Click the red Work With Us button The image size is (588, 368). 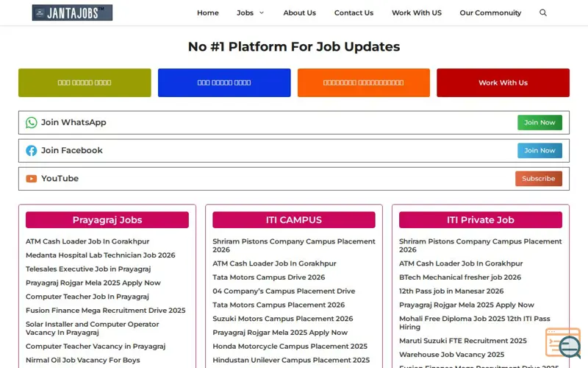503,82
